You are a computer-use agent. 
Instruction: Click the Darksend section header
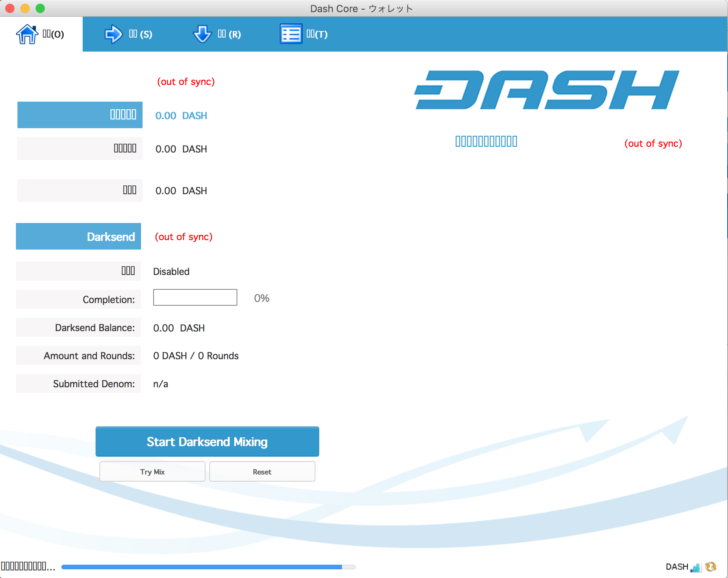(78, 236)
